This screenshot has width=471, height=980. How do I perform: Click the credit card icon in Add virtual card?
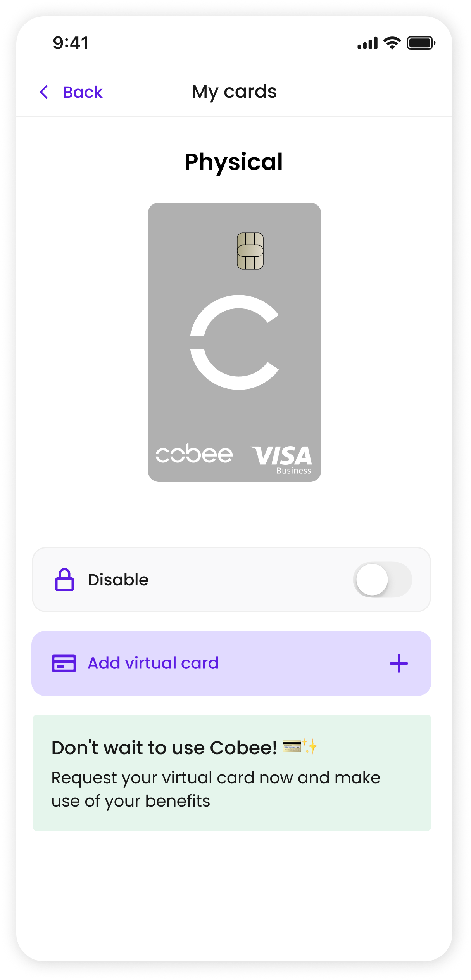pos(64,663)
